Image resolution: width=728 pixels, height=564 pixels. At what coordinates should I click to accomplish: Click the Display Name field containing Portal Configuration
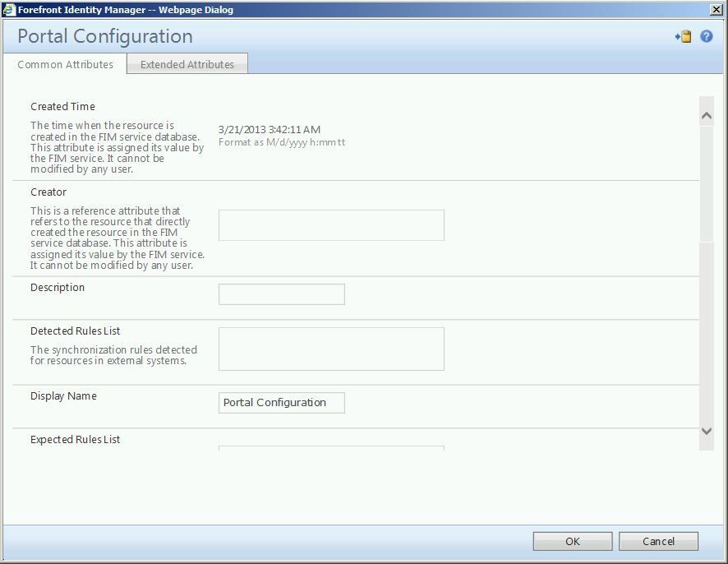point(281,403)
